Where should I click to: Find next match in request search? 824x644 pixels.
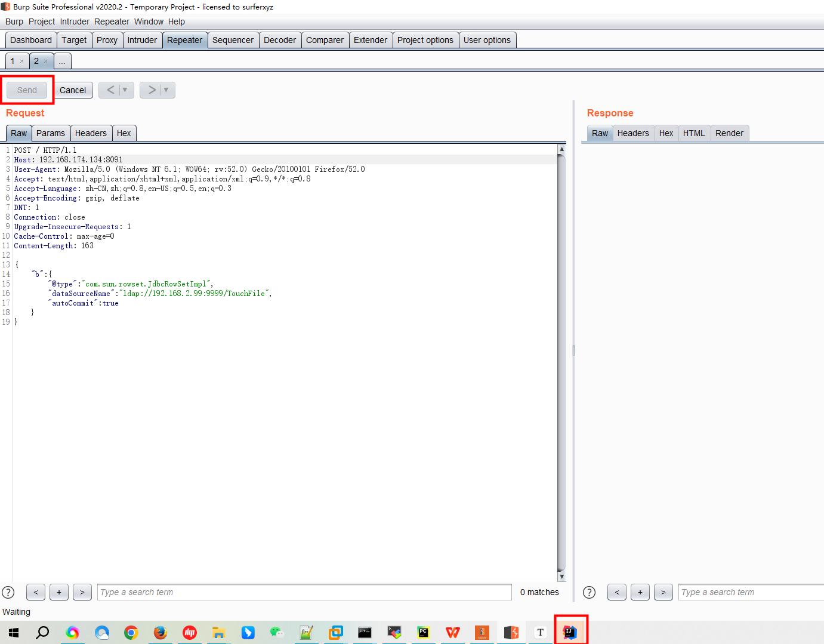click(x=82, y=592)
